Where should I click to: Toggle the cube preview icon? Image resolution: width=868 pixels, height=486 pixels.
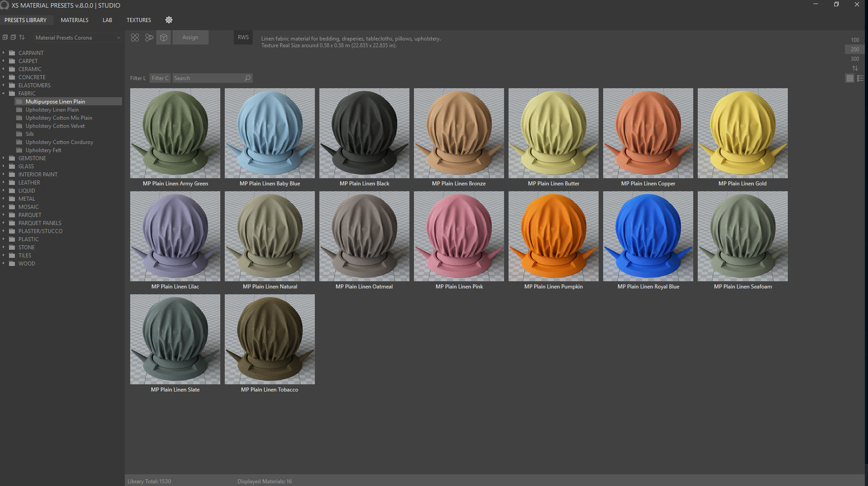point(164,37)
